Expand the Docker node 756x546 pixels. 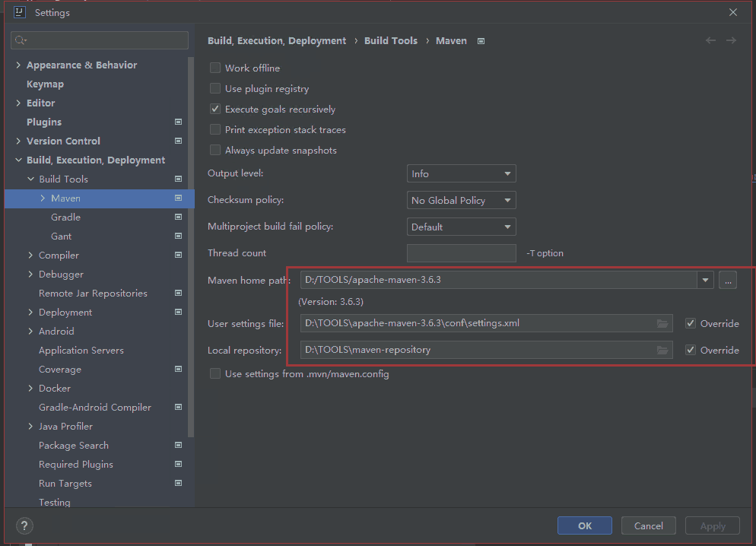pos(31,388)
